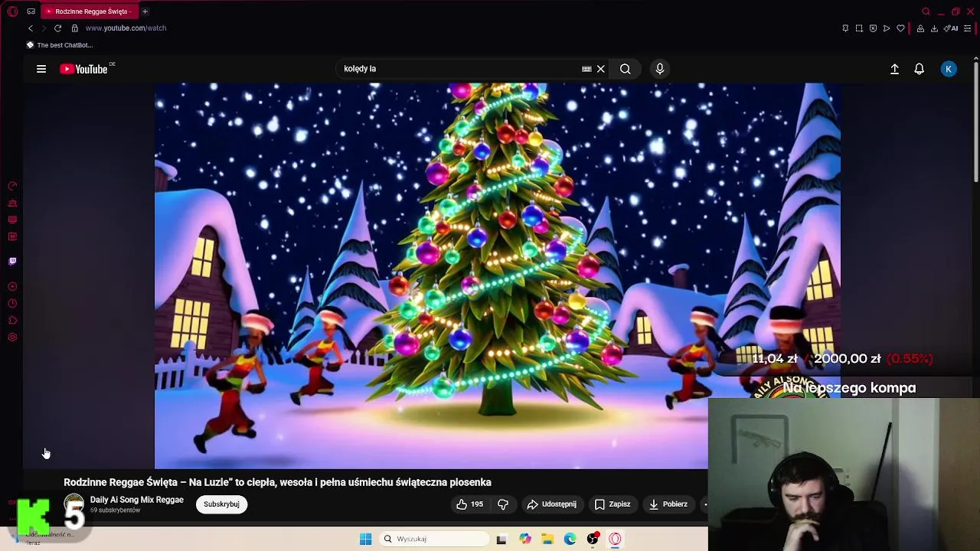Open the YouTube hamburger guide menu
The height and width of the screenshot is (551, 980).
(x=41, y=69)
